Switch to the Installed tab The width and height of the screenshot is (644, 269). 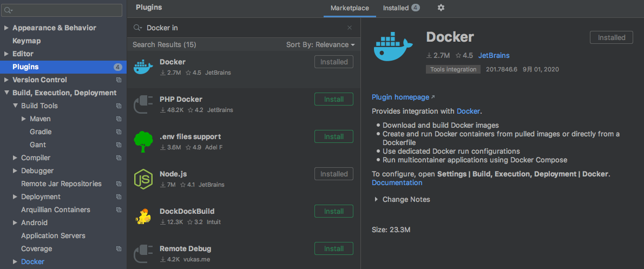(x=401, y=8)
